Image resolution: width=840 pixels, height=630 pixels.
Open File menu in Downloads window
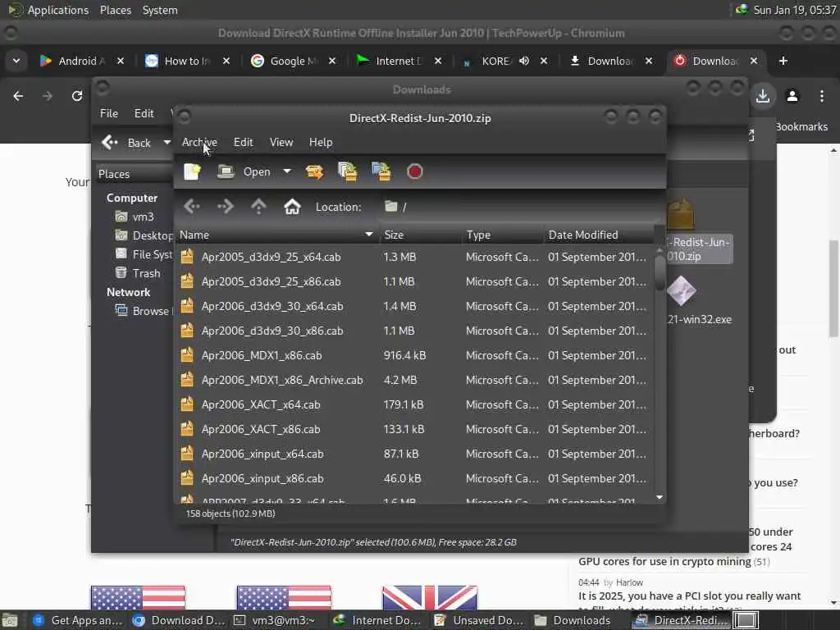(109, 113)
